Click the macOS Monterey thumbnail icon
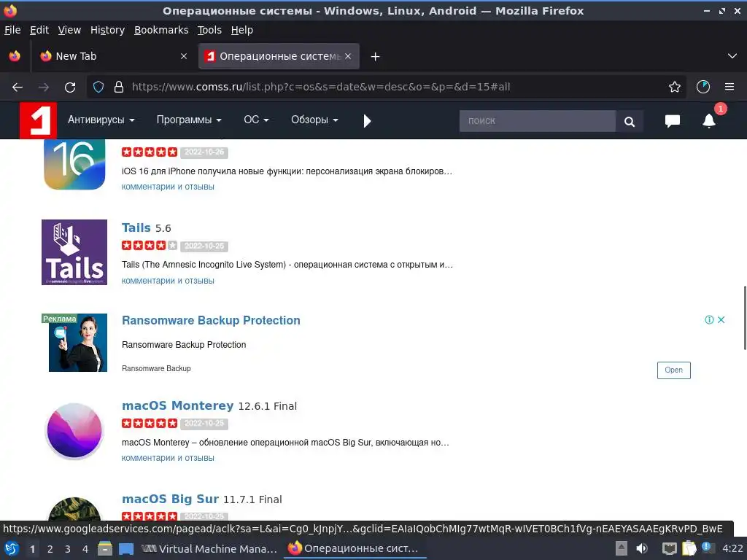The width and height of the screenshot is (747, 560). coord(74,431)
